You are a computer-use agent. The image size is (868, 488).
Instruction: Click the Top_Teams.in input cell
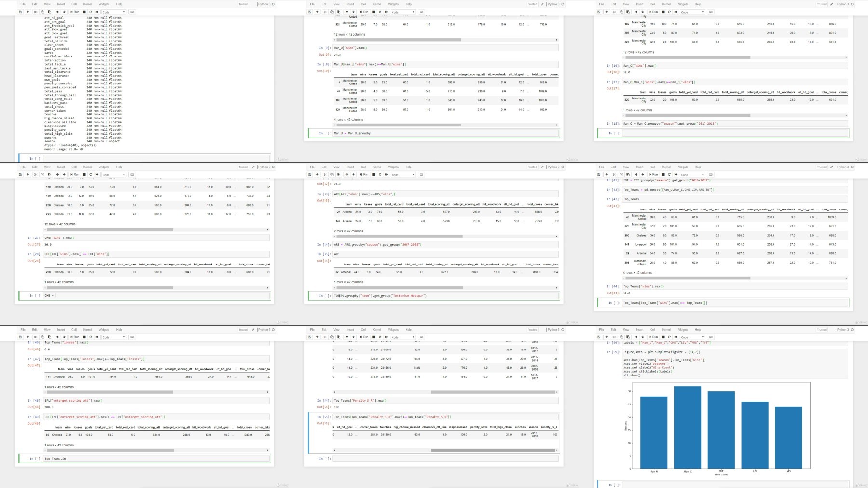[x=156, y=459]
